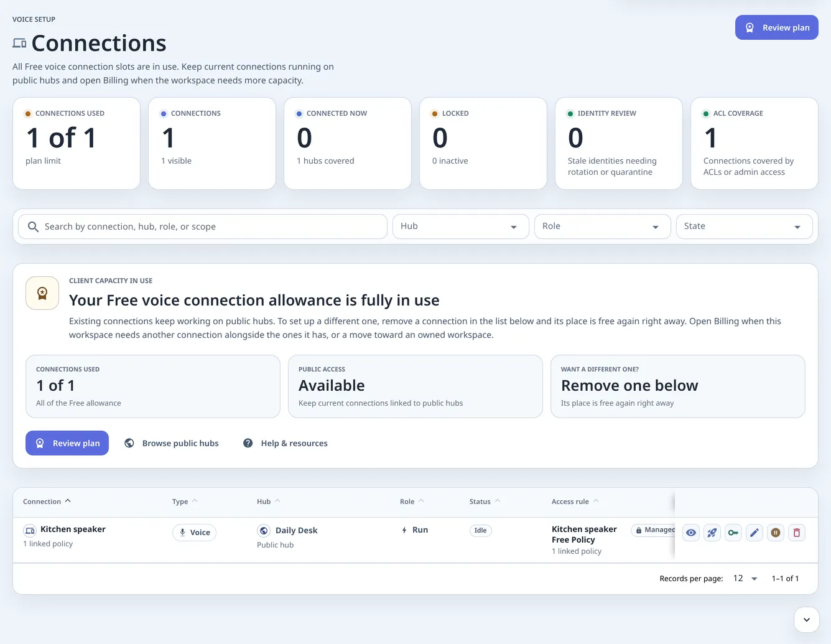The height and width of the screenshot is (644, 831).
Task: Click the rocket launch icon for Kitchen speaker
Action: 712,533
